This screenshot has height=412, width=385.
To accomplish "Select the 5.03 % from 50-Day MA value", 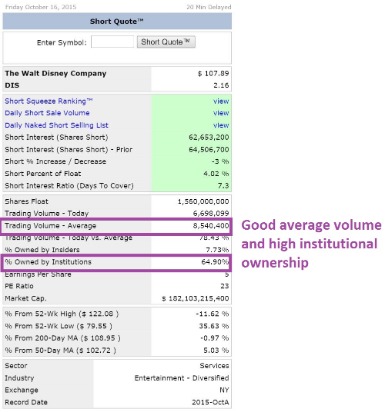I will [216, 350].
